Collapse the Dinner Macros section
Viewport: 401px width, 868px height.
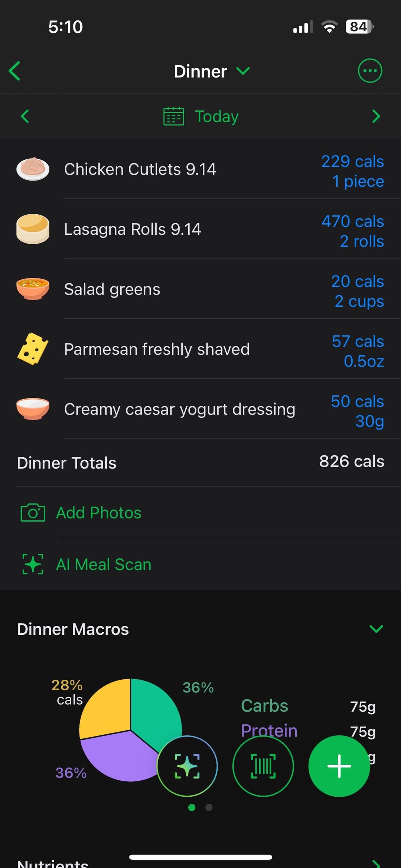(x=376, y=629)
